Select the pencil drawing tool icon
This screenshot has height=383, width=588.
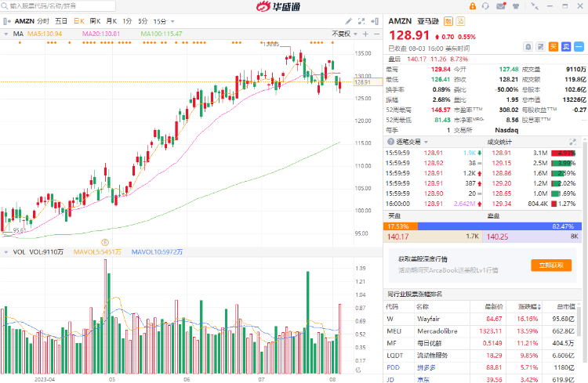click(348, 21)
